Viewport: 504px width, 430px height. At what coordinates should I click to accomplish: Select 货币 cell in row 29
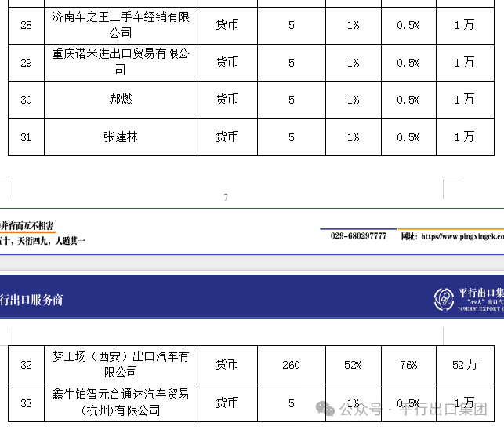pyautogui.click(x=227, y=63)
